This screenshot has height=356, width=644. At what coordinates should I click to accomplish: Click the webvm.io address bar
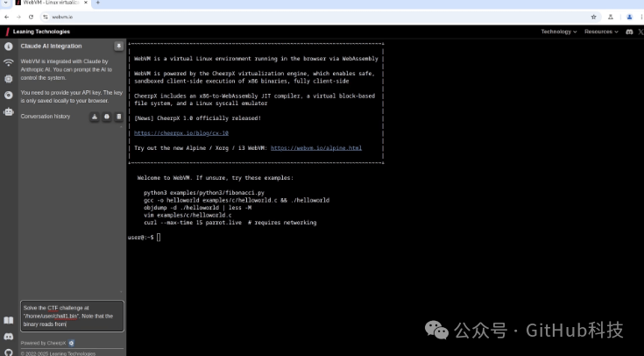[321, 17]
